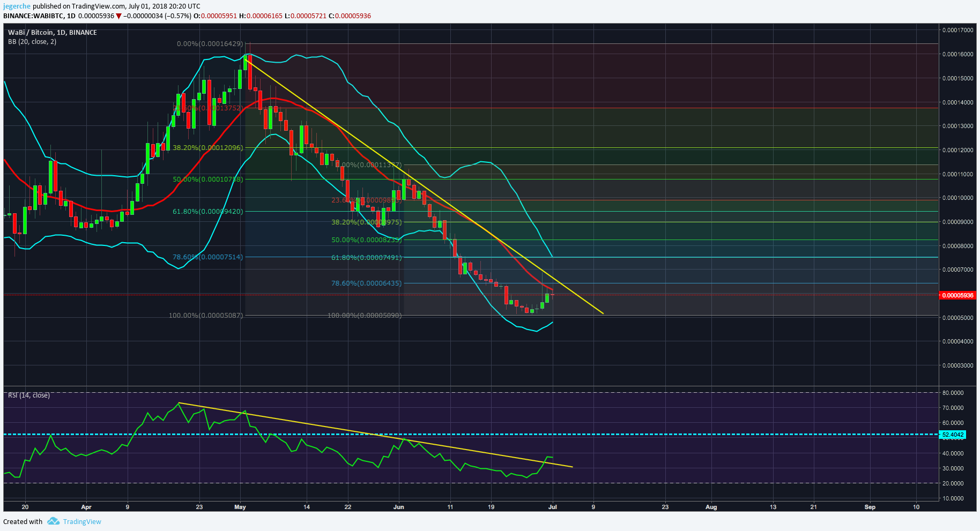This screenshot has width=980, height=531.
Task: Click the TradingView cloud logo icon
Action: pyautogui.click(x=53, y=521)
